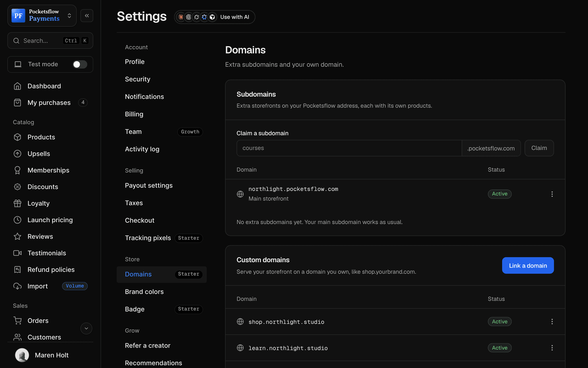Open the Discounts percent badge icon
Screen dimensions: 588x368
point(18,187)
